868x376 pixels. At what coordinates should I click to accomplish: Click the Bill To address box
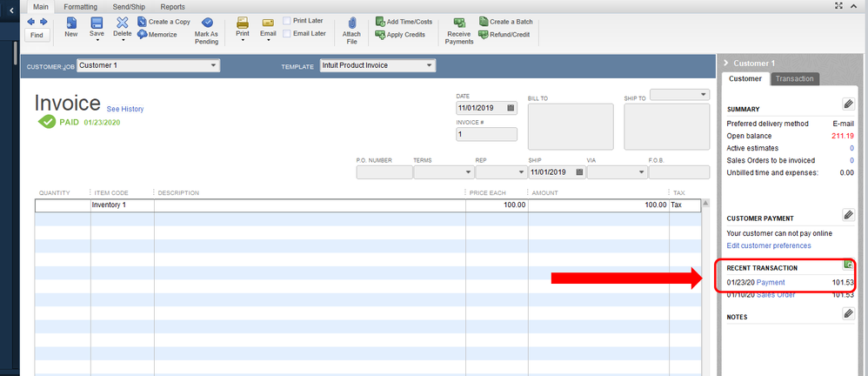571,126
